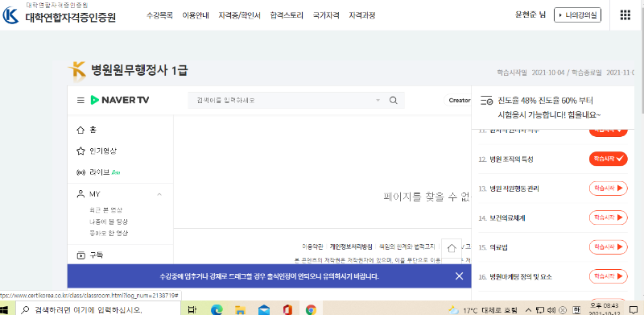Open the notification center icon

pos(633,309)
